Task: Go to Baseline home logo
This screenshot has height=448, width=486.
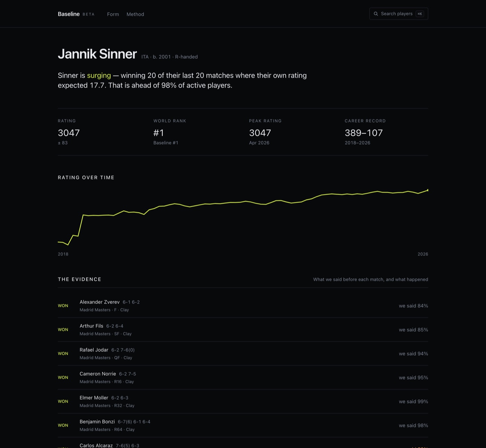Action: pos(69,14)
